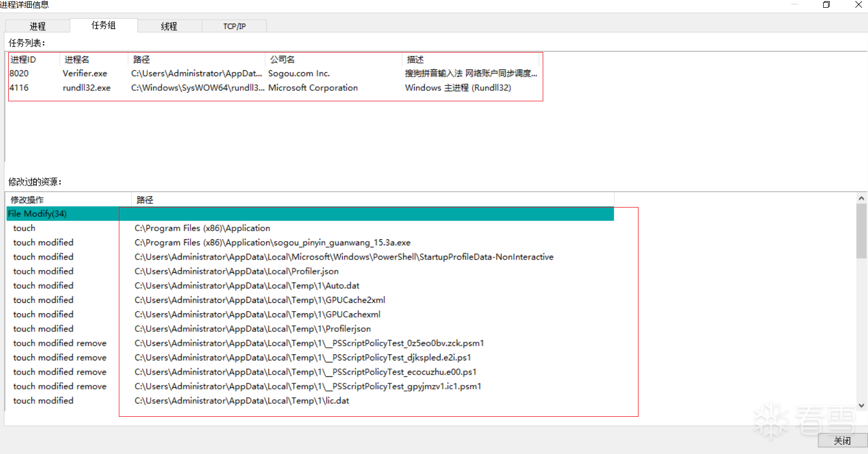Select the TCP/IP tab
This screenshot has width=868, height=454.
click(234, 26)
